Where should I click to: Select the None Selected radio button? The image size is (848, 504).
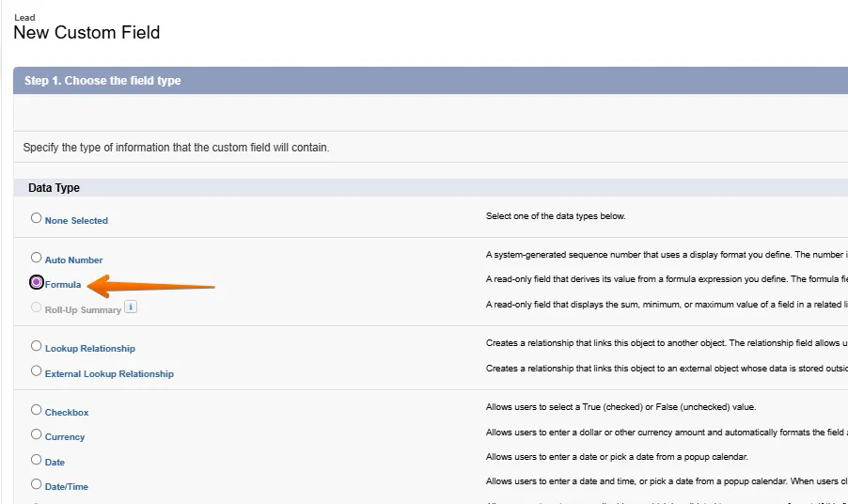[x=37, y=218]
